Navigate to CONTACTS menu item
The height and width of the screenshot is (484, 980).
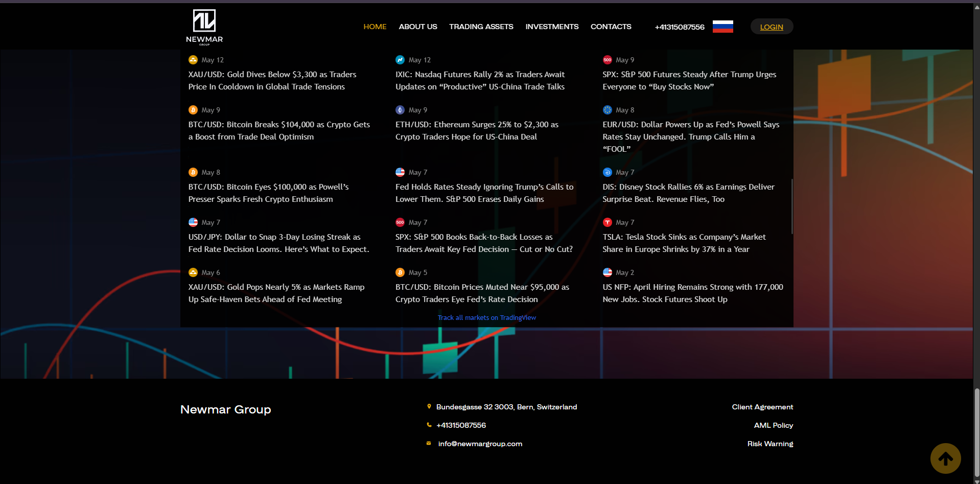tap(611, 27)
